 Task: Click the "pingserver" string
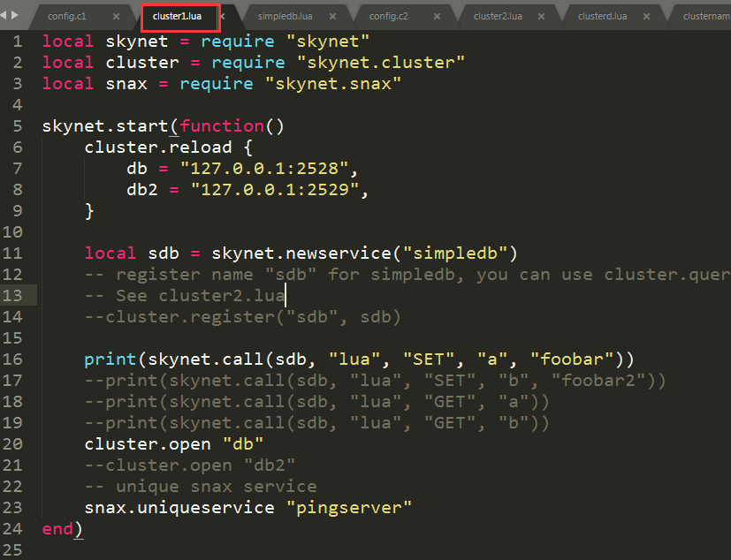[x=351, y=507]
